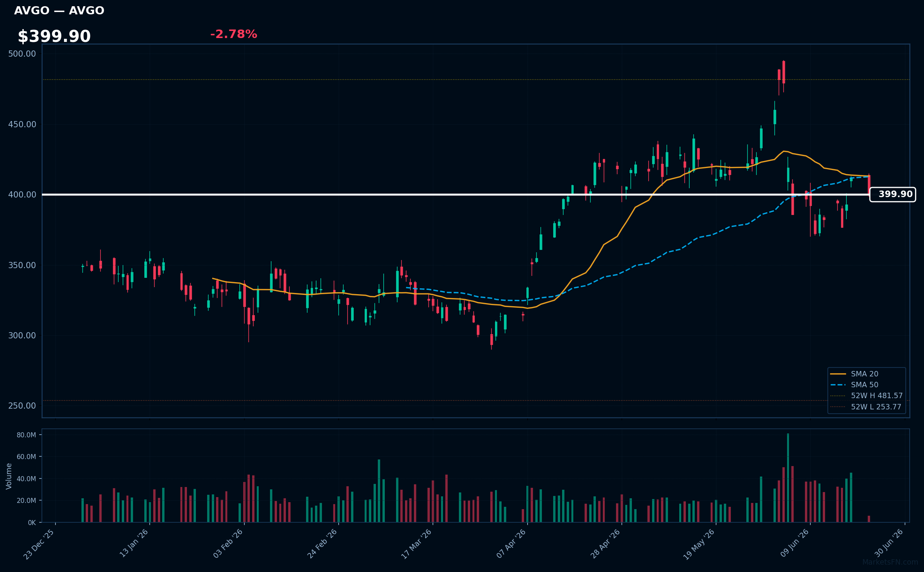The image size is (924, 572).
Task: Click the -2.78% change value
Action: click(234, 34)
